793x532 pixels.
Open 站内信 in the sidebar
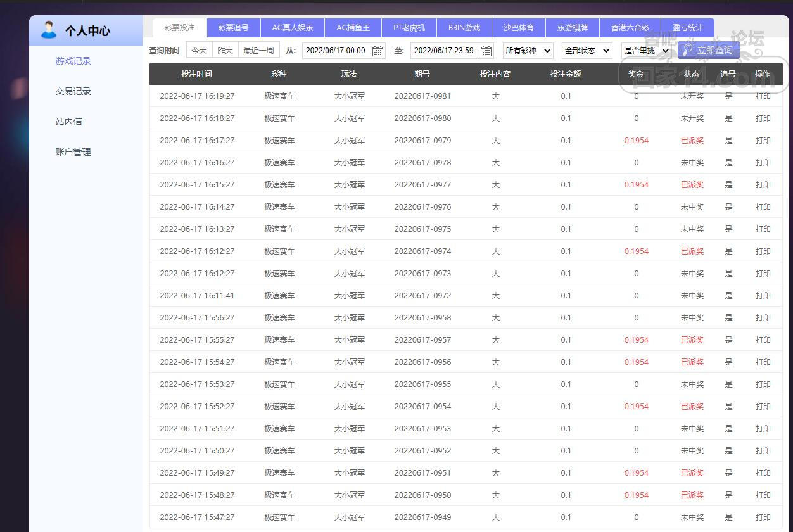click(x=68, y=122)
